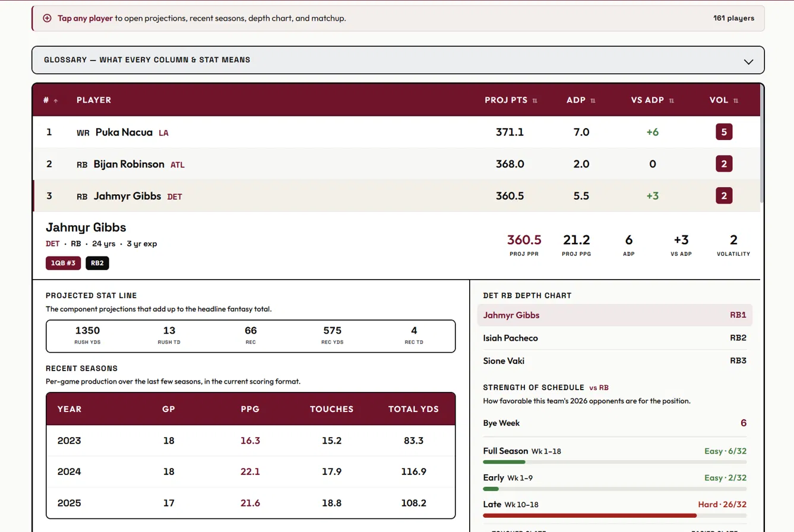
Task: Select Sione Vaki in depth chart
Action: pos(615,360)
